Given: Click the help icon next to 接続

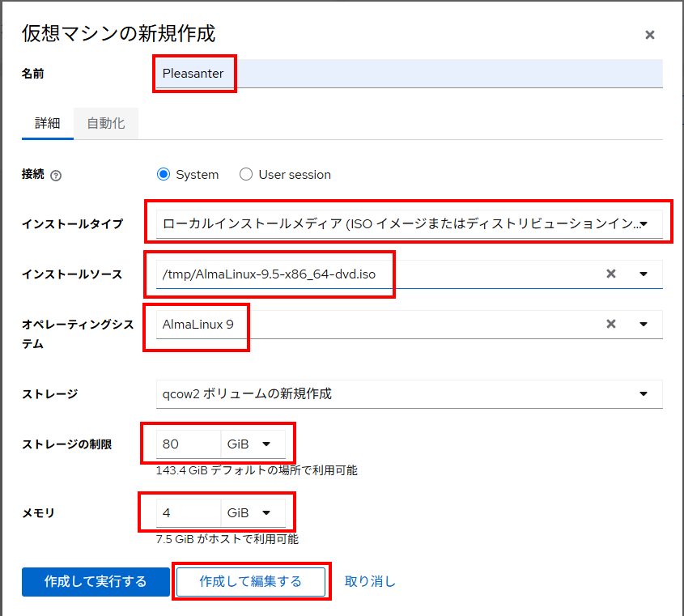Looking at the screenshot, I should 56,175.
